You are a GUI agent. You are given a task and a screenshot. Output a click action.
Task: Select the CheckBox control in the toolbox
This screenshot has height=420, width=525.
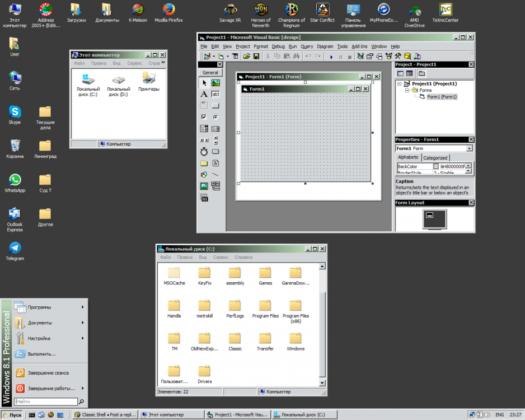[x=204, y=117]
